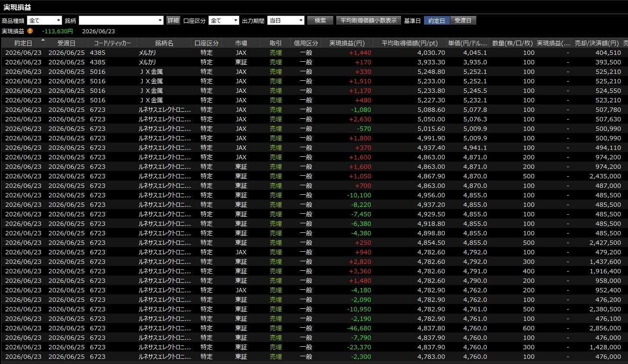Click the +1,800 profit cell
Image resolution: width=628 pixels, height=364 pixels.
point(360,138)
